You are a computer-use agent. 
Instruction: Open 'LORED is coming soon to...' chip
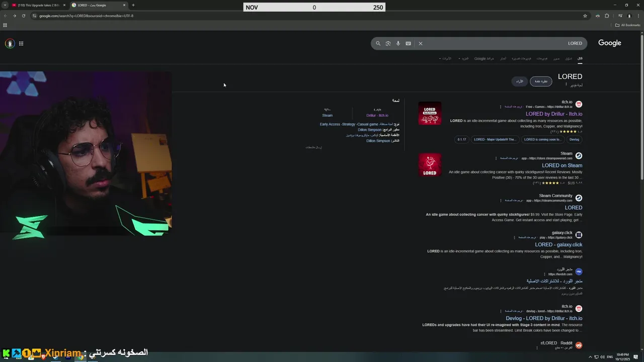pos(542,139)
